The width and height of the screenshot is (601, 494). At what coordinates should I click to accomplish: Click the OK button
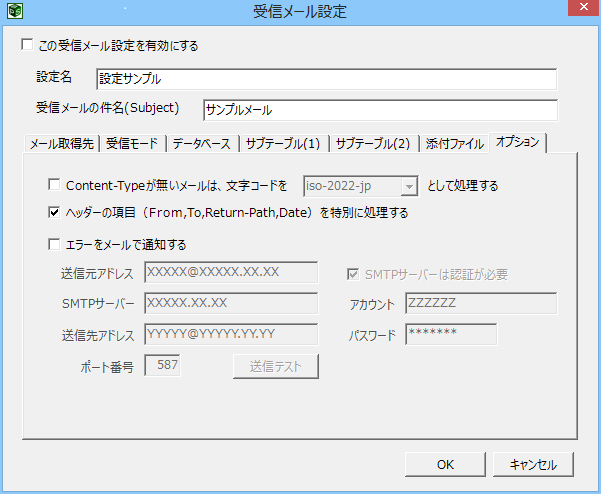[445, 464]
